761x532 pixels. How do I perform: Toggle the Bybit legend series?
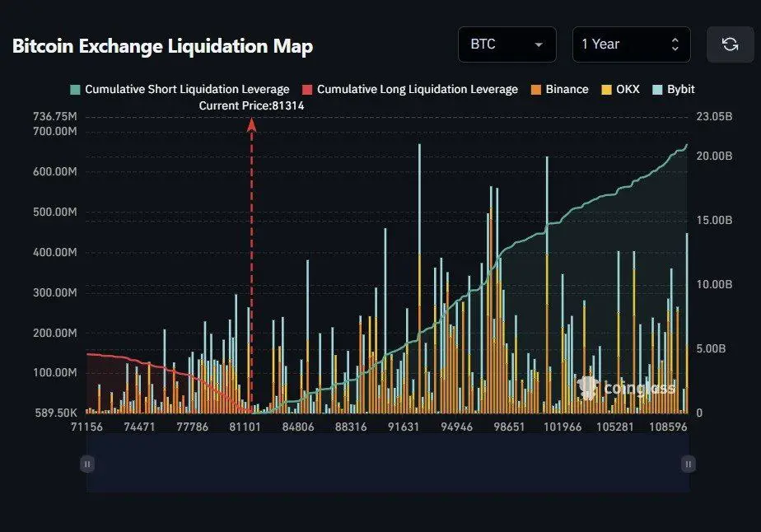tap(674, 89)
